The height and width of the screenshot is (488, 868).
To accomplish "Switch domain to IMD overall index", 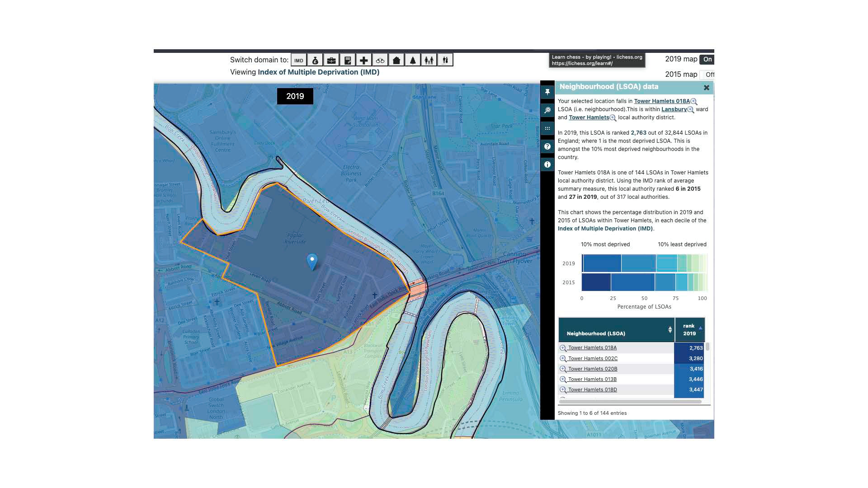I will 299,60.
